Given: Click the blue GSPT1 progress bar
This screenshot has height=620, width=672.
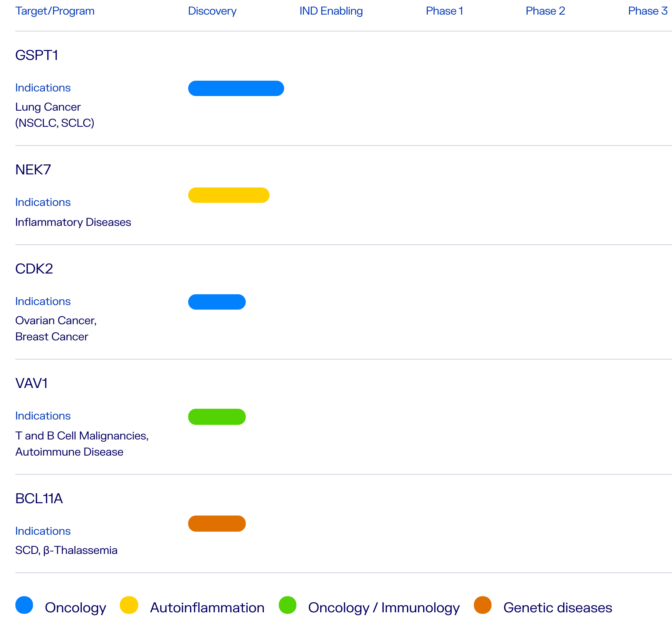Looking at the screenshot, I should click(x=236, y=88).
